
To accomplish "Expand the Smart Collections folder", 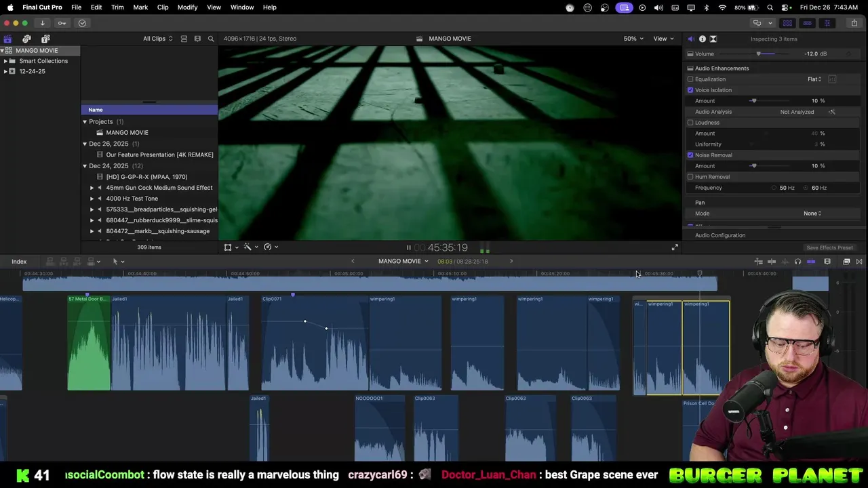I will point(5,61).
